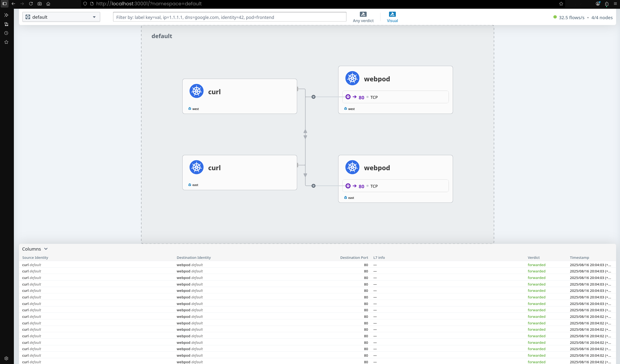Click the default namespace title in map
The width and height of the screenshot is (620, 364).
tap(162, 36)
